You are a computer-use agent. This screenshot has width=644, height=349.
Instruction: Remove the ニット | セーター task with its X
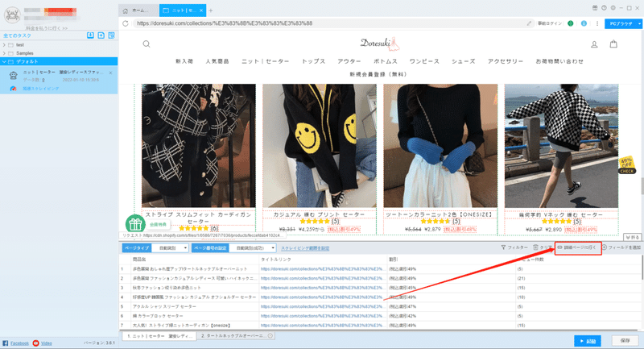coord(110,73)
